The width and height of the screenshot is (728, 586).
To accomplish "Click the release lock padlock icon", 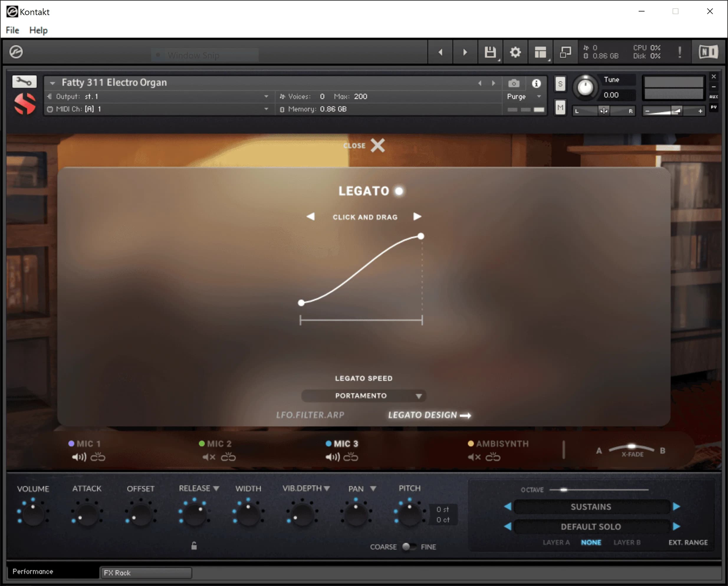I will (194, 546).
